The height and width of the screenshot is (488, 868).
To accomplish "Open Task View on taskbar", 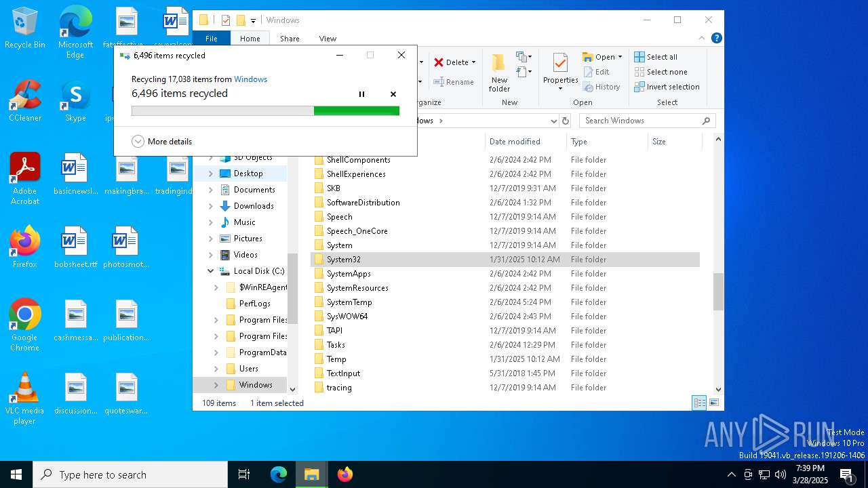I will (244, 474).
